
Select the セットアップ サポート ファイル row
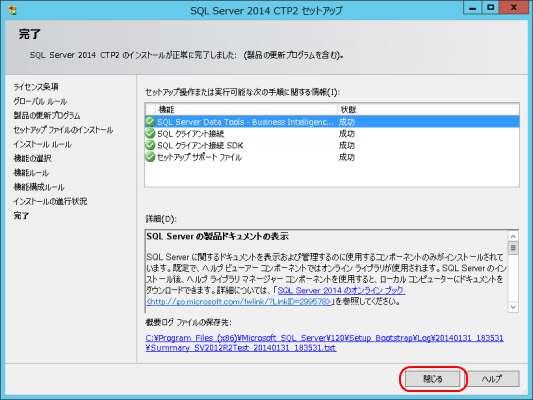[x=332, y=157]
